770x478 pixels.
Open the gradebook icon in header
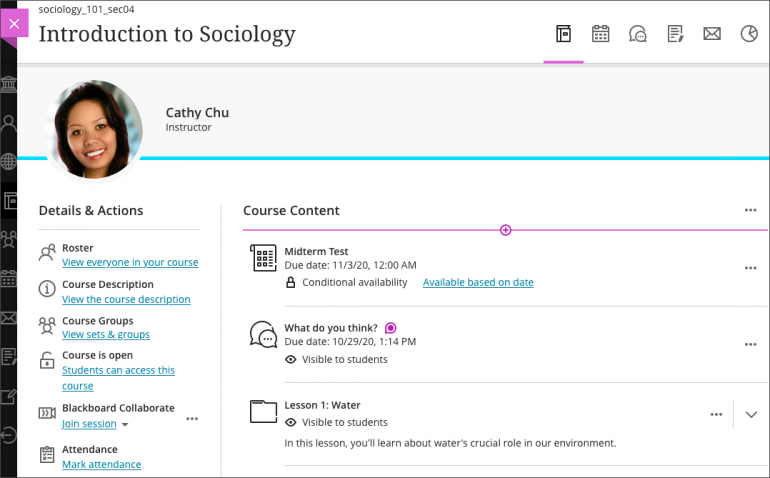tap(675, 34)
